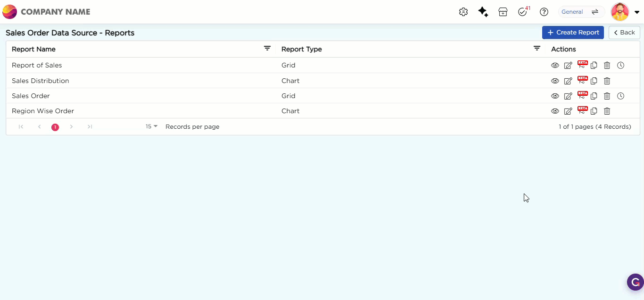Go back using the Back button
This screenshot has width=644, height=300.
tap(624, 33)
